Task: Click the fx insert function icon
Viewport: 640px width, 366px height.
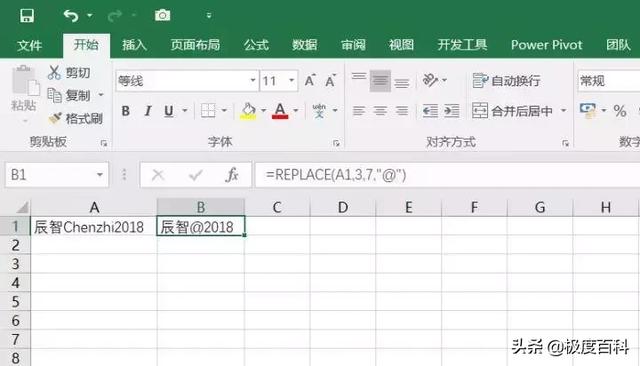Action: (231, 175)
